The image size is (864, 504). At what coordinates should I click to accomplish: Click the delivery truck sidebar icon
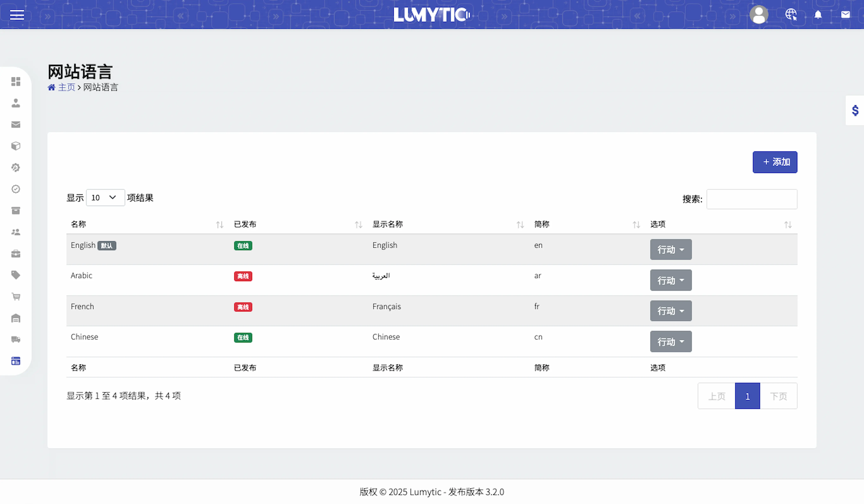(16, 339)
